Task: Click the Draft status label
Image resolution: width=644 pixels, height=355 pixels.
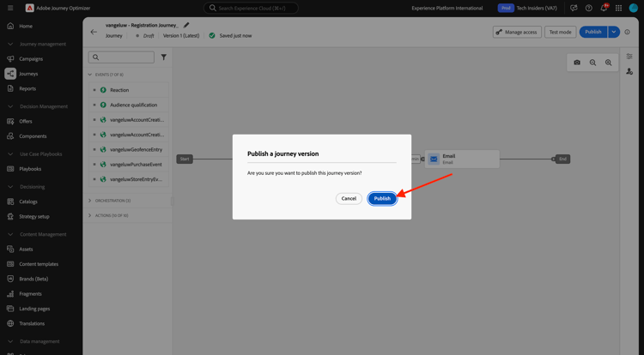Action: click(149, 36)
